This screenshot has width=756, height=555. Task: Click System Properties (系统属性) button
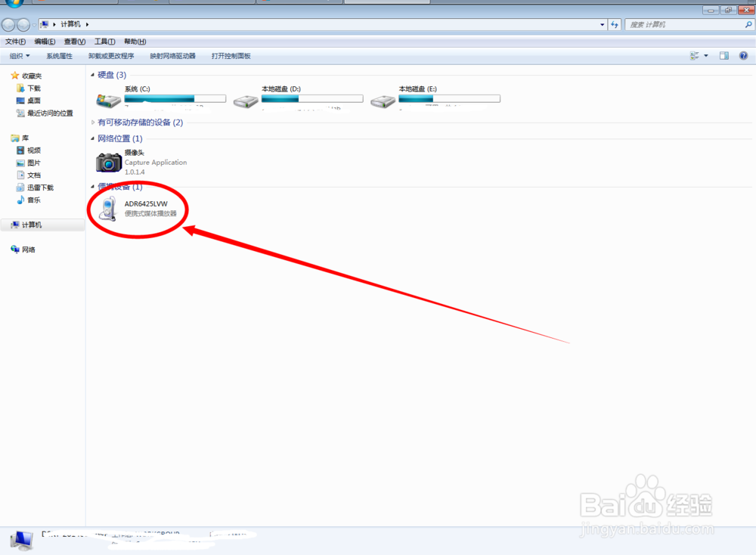[59, 56]
